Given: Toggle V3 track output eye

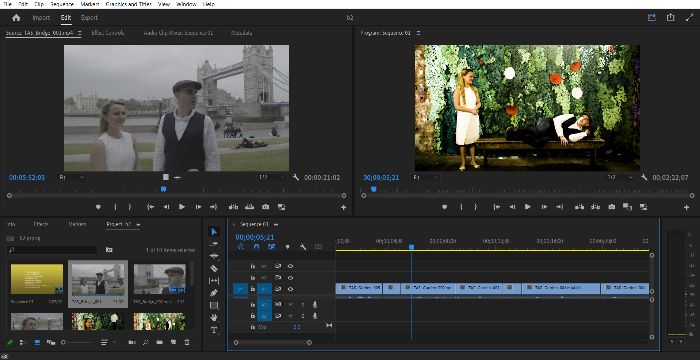Looking at the screenshot, I should 290,266.
